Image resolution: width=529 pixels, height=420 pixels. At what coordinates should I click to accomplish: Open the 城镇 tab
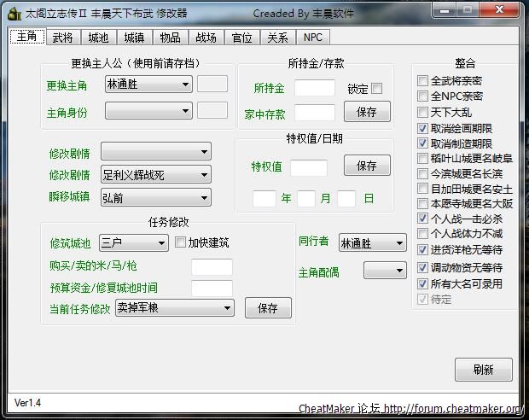134,38
